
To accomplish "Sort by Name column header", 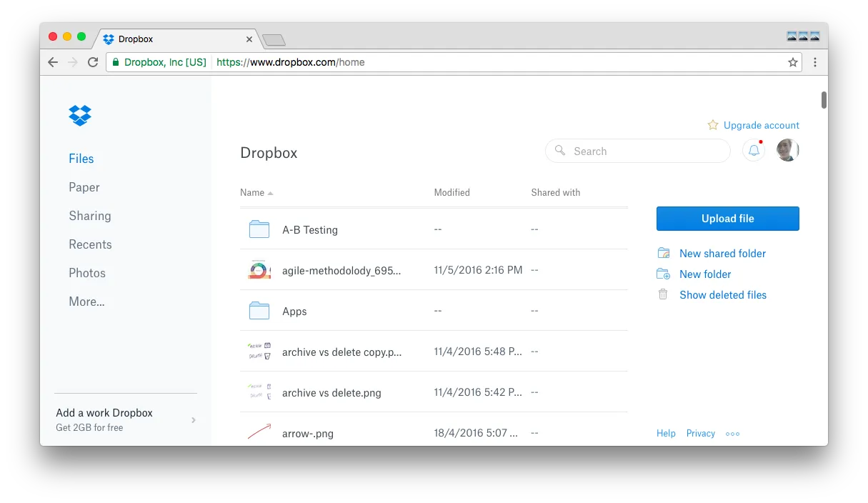I will pos(256,192).
